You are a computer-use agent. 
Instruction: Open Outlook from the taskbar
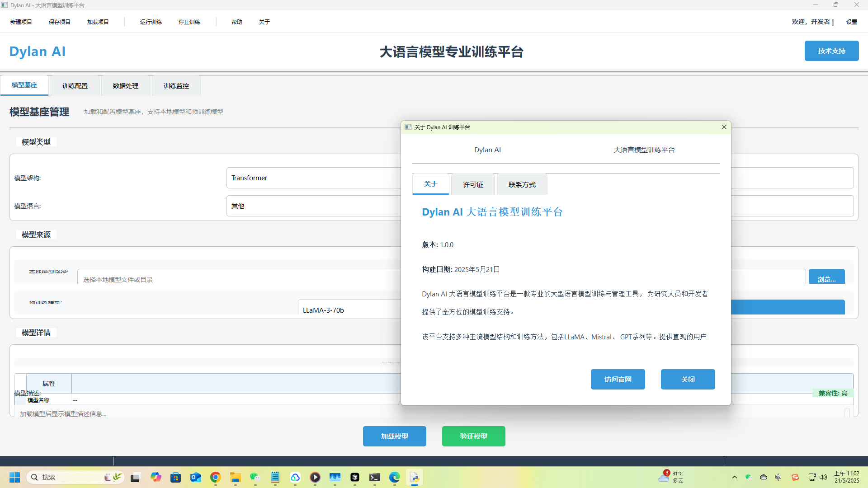coord(195,477)
